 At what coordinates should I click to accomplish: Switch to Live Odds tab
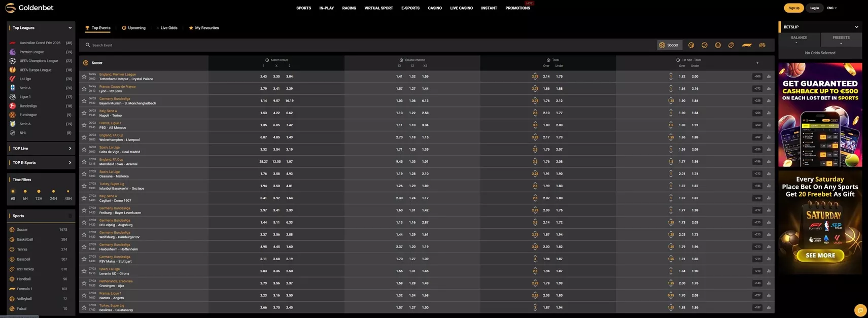pos(167,28)
